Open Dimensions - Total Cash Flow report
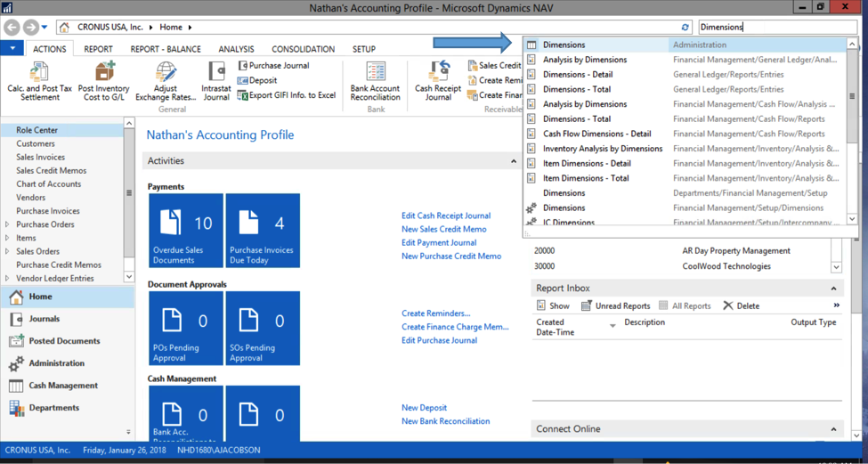Image resolution: width=868 pixels, height=464 pixels. pyautogui.click(x=685, y=119)
